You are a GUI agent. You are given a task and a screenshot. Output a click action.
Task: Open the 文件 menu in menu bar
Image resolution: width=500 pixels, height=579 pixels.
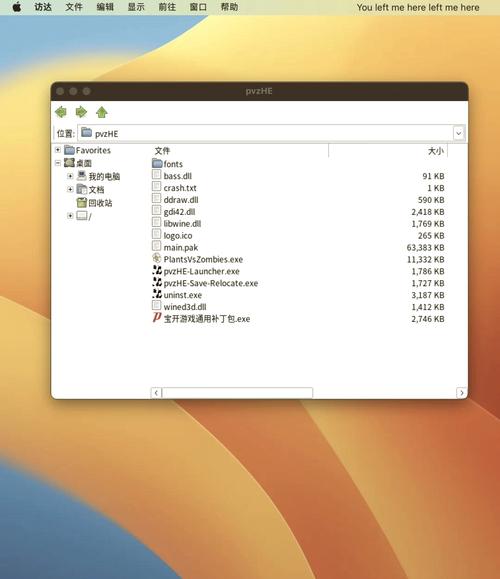click(74, 7)
